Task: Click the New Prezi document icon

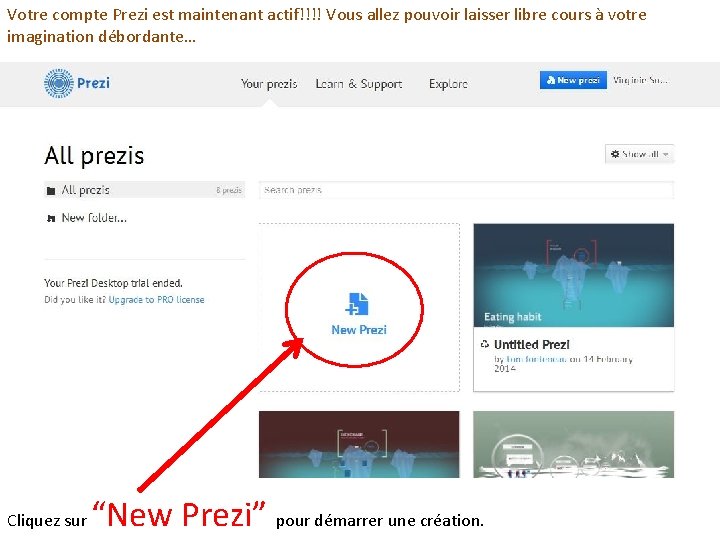Action: click(x=358, y=304)
